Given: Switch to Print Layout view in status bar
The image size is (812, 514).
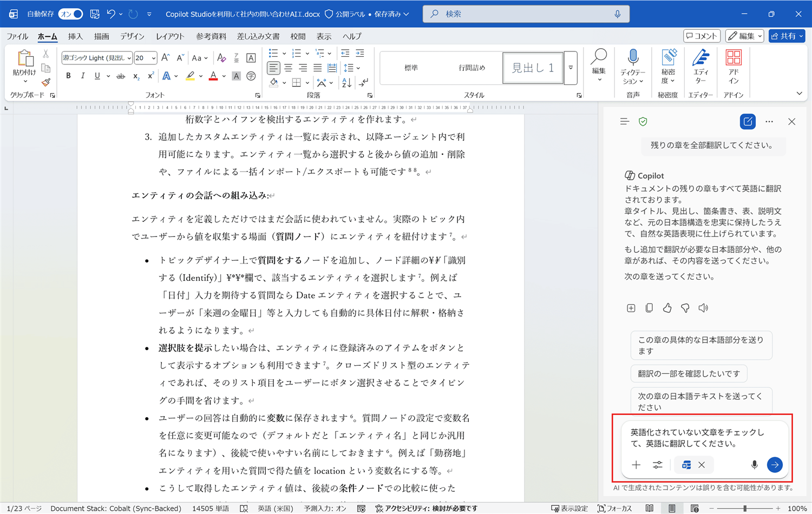Looking at the screenshot, I should pyautogui.click(x=672, y=509).
